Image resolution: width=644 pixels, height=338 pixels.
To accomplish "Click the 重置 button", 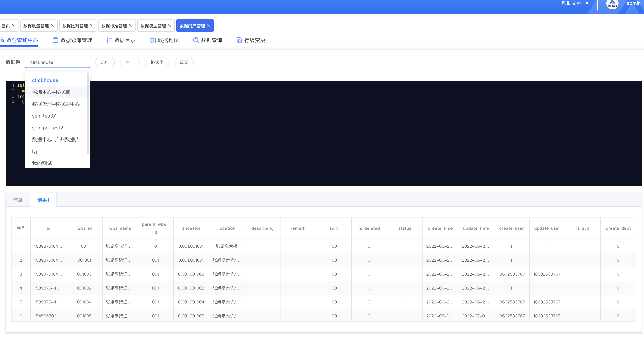I will coord(184,62).
